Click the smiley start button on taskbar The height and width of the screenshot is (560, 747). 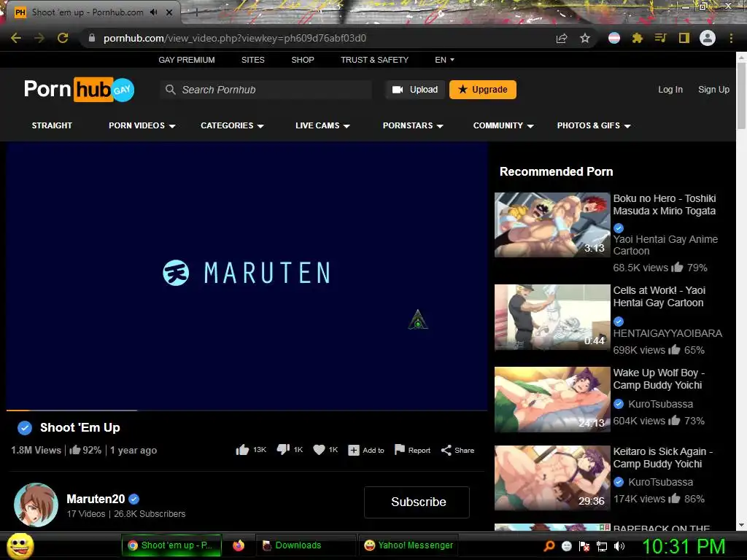(x=20, y=545)
